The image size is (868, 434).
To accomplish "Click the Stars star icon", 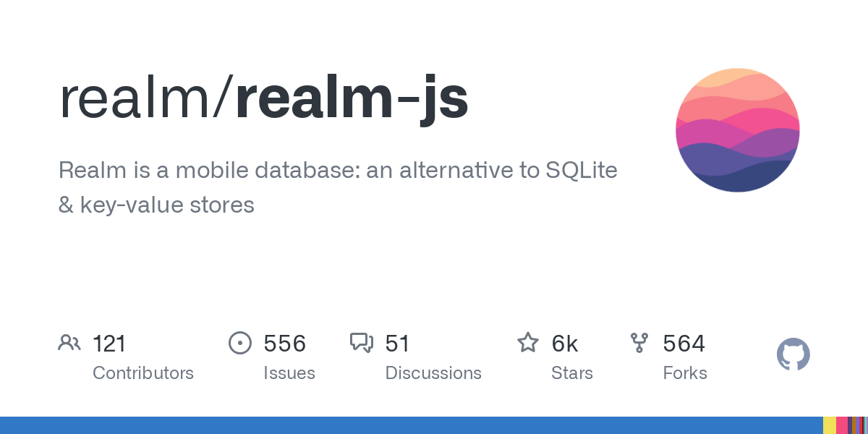I will (x=527, y=343).
